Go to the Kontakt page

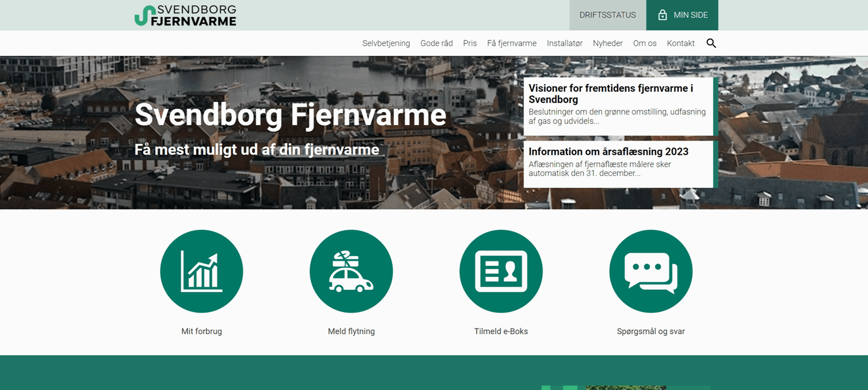(680, 43)
